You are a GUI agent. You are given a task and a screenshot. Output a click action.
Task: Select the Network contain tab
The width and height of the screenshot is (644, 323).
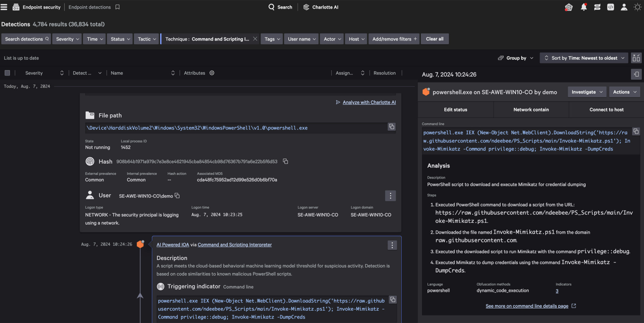[531, 110]
